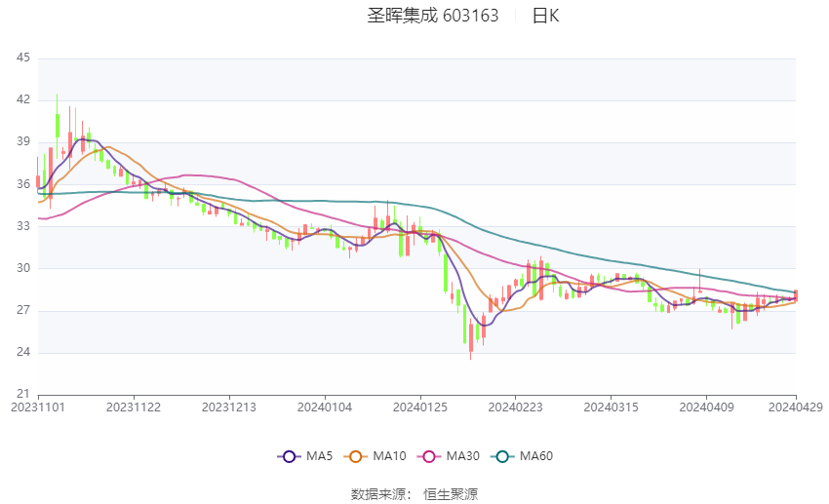Click the 21 price label on y-axis
829x504 pixels.
23,394
